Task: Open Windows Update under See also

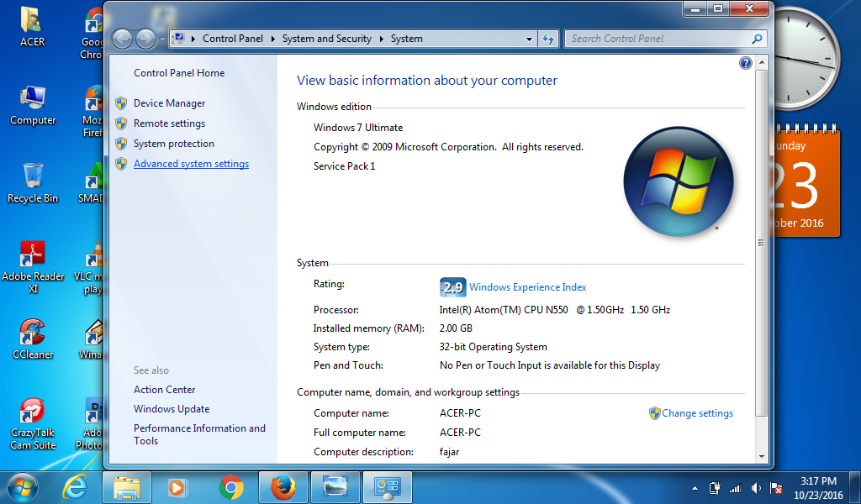Action: point(172,408)
